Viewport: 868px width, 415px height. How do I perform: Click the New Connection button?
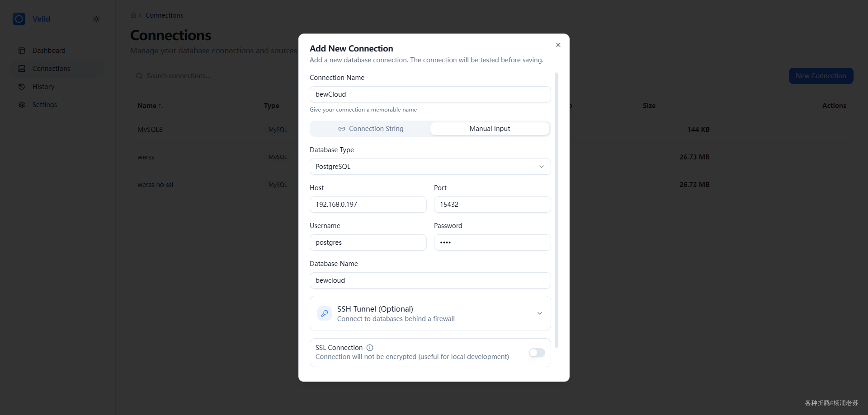821,76
